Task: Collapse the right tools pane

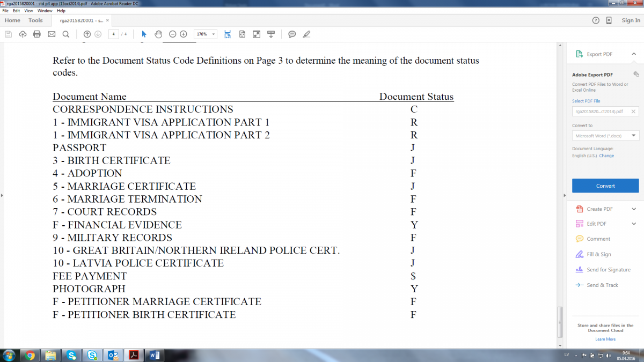Action: click(x=563, y=195)
